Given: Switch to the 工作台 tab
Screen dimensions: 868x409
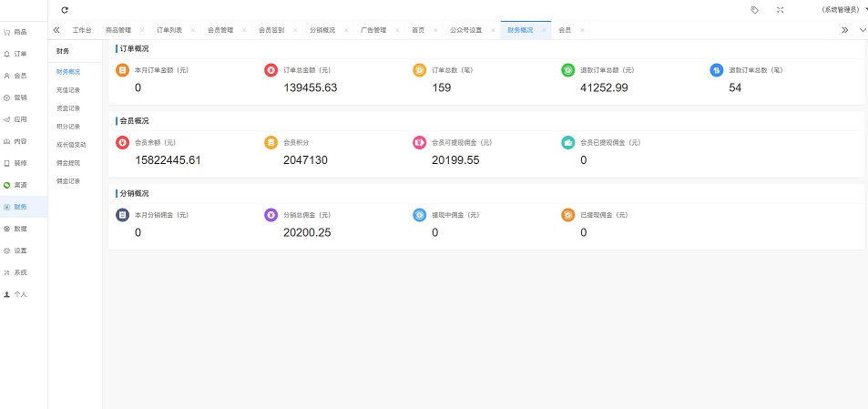Looking at the screenshot, I should pos(82,30).
